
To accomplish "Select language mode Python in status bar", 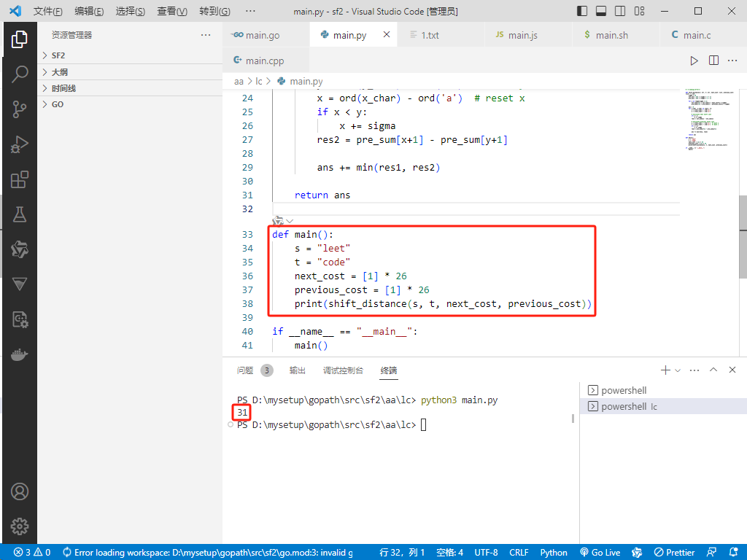I will [x=554, y=553].
